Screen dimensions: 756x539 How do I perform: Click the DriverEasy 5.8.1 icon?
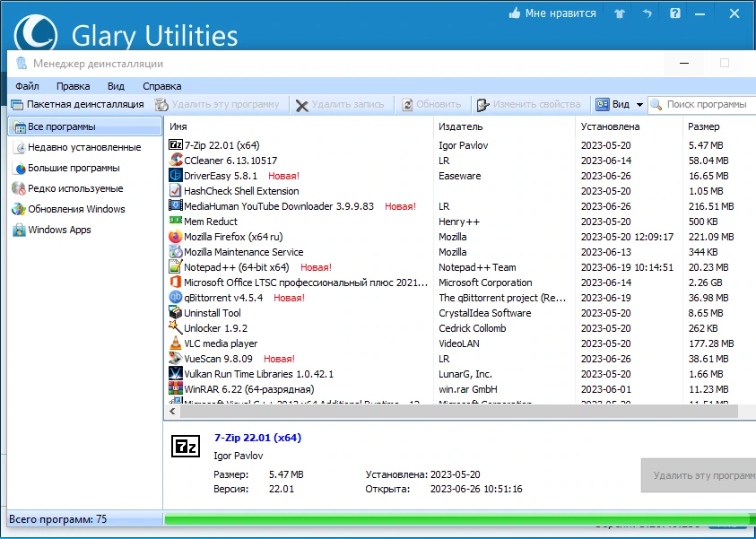(x=176, y=176)
